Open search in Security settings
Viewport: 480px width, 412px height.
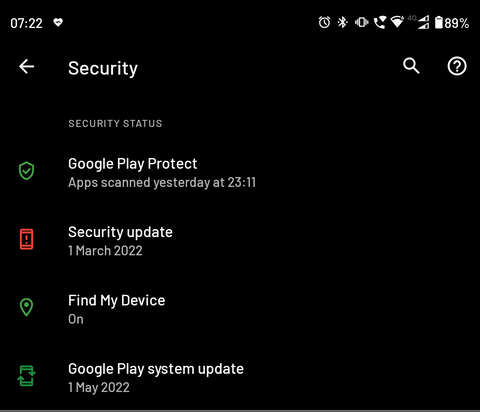point(411,66)
